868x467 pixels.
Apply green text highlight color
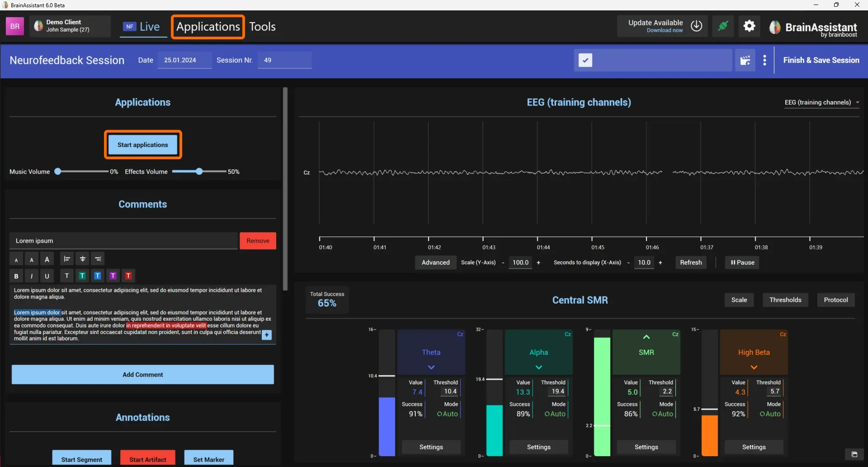pyautogui.click(x=82, y=276)
